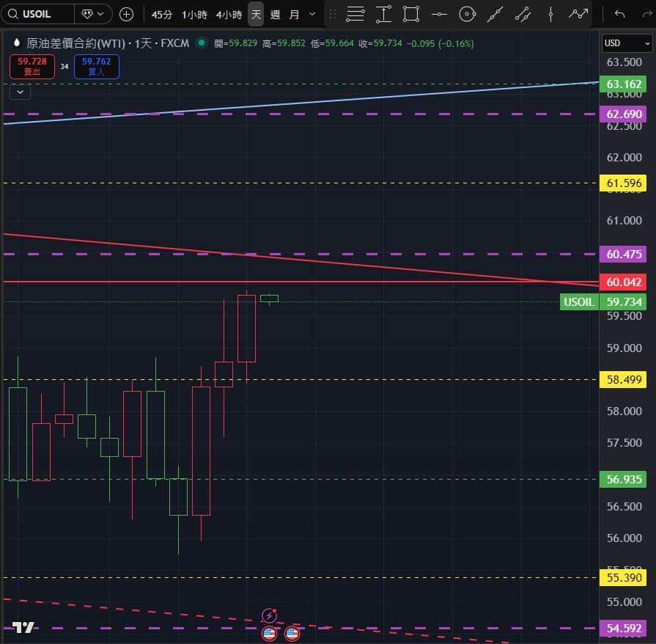This screenshot has width=656, height=644.
Task: Click the opening value 開=59.829
Action: 235,43
